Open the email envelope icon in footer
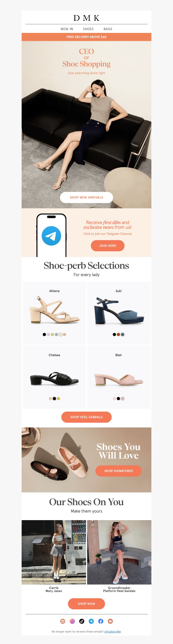Image resolution: width=173 pixels, height=644 pixels. click(110, 621)
